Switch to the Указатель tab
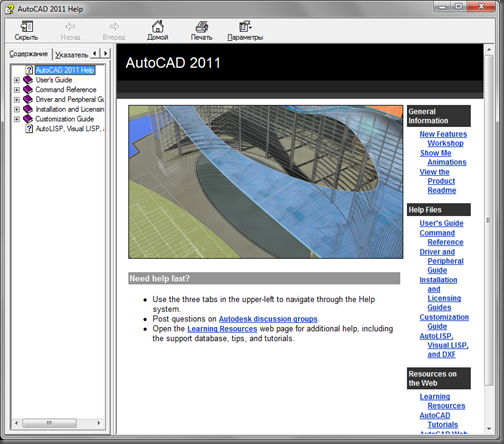The width and height of the screenshot is (504, 444). (x=71, y=55)
